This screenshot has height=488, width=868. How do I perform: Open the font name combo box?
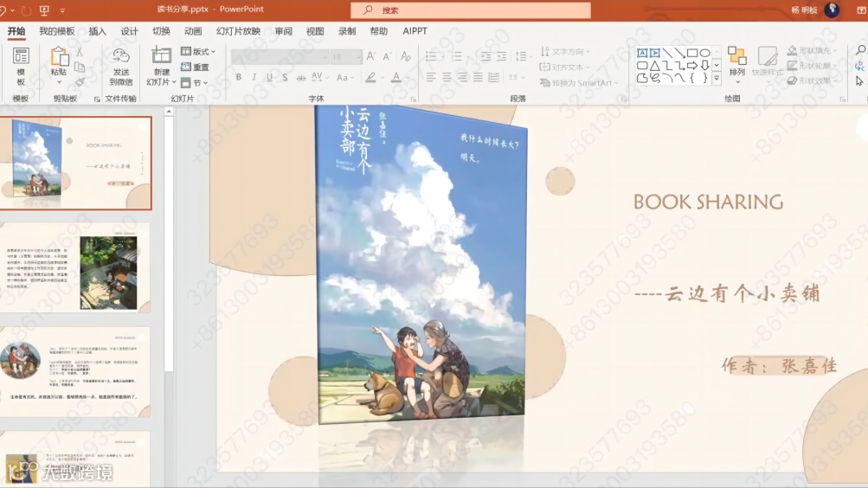pos(280,56)
